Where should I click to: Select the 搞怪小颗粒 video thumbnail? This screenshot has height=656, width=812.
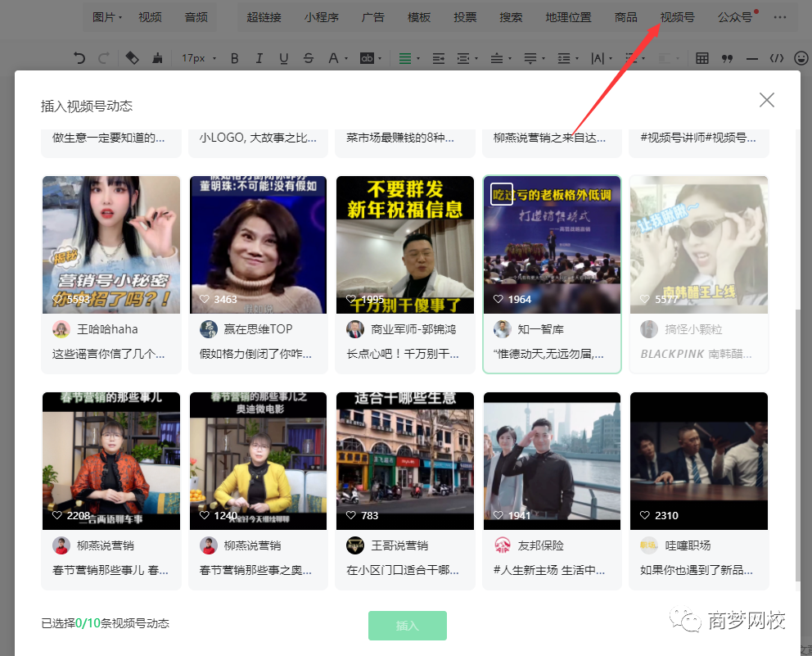click(699, 245)
